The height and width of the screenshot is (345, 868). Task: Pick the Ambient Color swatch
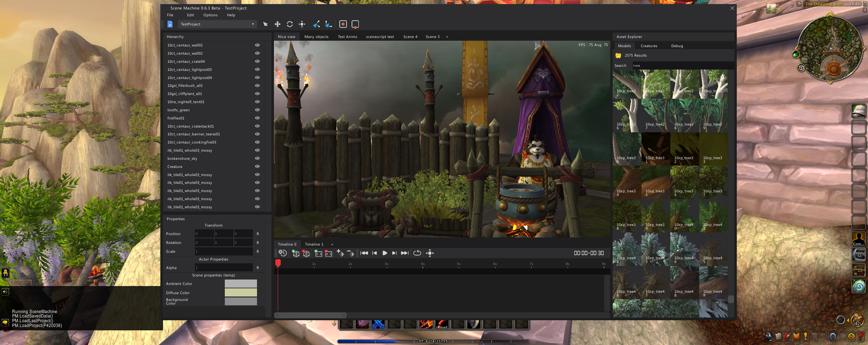click(241, 284)
